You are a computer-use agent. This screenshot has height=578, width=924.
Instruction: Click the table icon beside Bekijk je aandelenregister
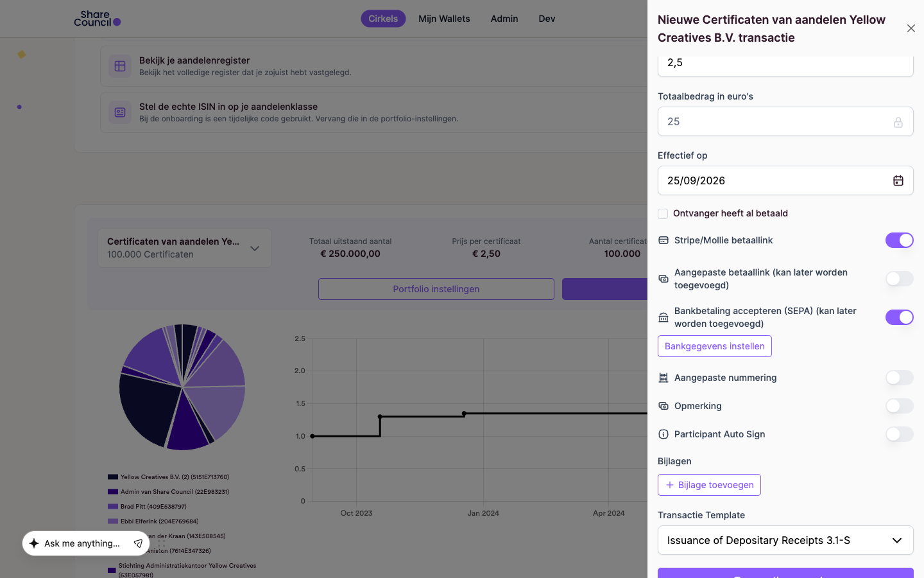[120, 66]
